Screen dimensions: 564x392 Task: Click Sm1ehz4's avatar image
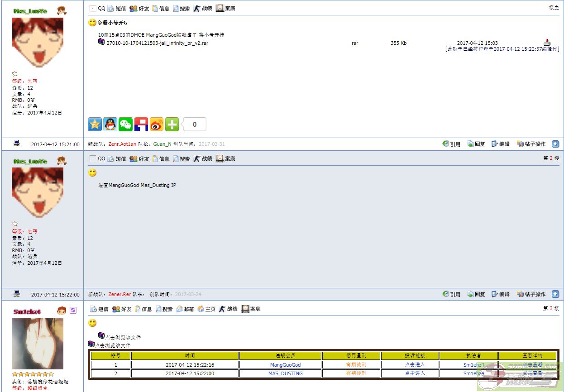[x=38, y=343]
